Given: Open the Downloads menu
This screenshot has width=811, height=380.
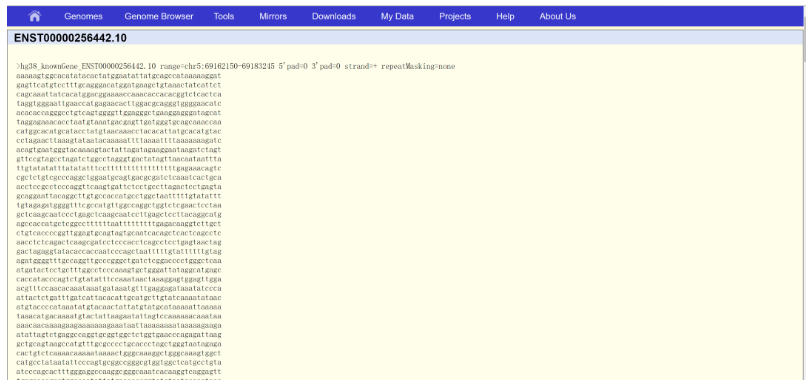Looking at the screenshot, I should (334, 17).
